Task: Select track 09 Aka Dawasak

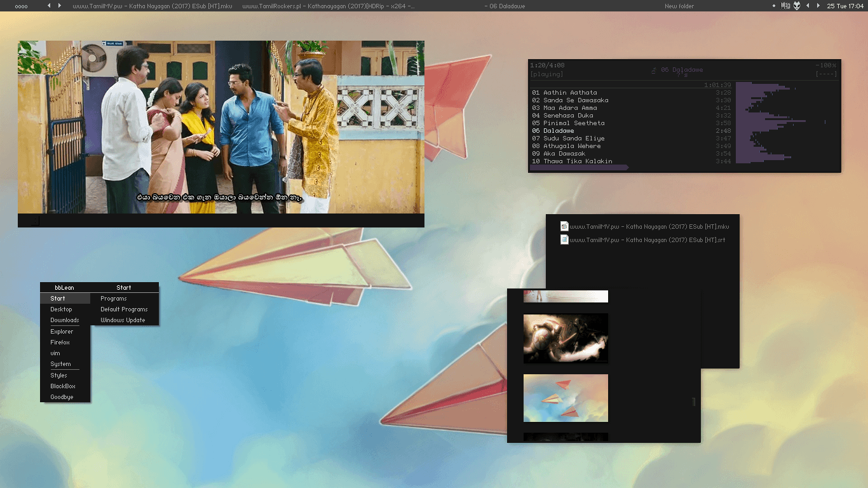Action: (x=632, y=154)
